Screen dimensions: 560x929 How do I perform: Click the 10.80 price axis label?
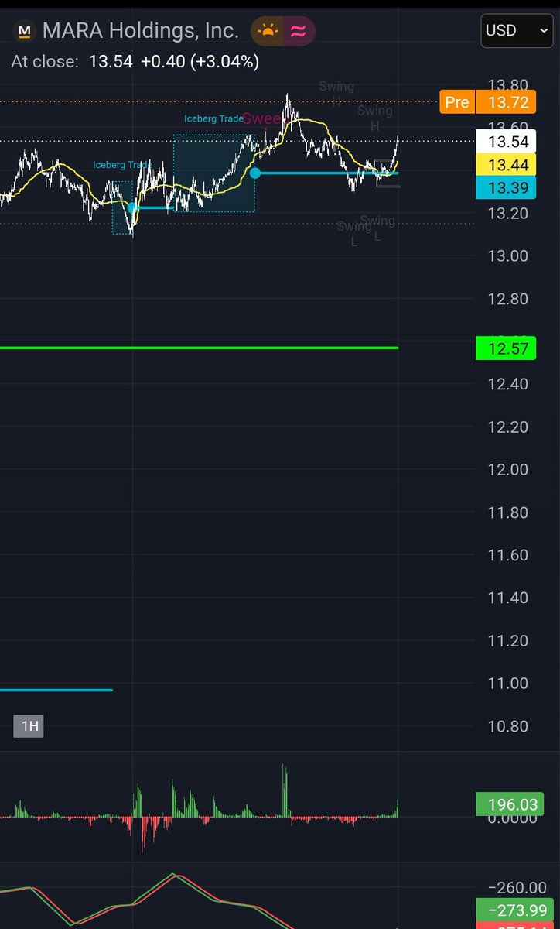coord(509,726)
